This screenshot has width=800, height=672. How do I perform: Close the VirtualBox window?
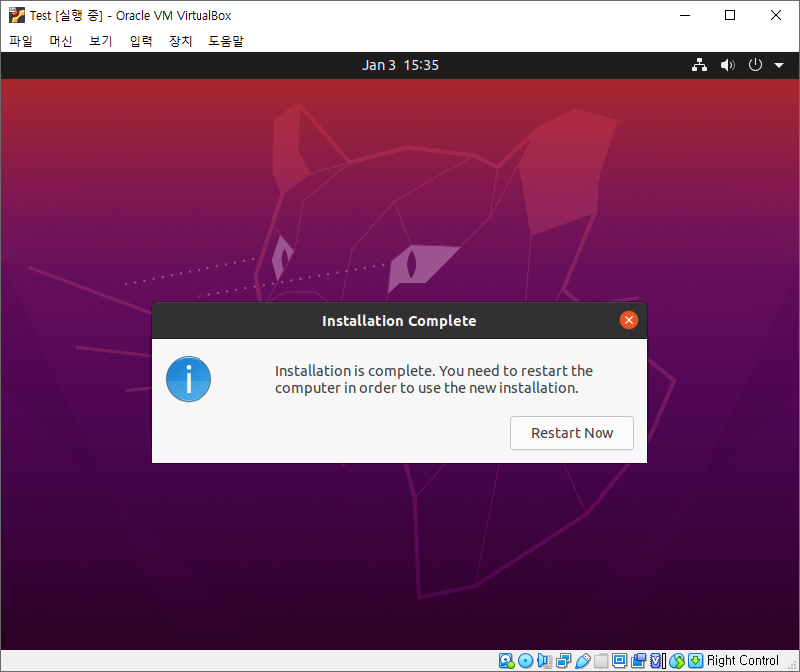coord(775,15)
